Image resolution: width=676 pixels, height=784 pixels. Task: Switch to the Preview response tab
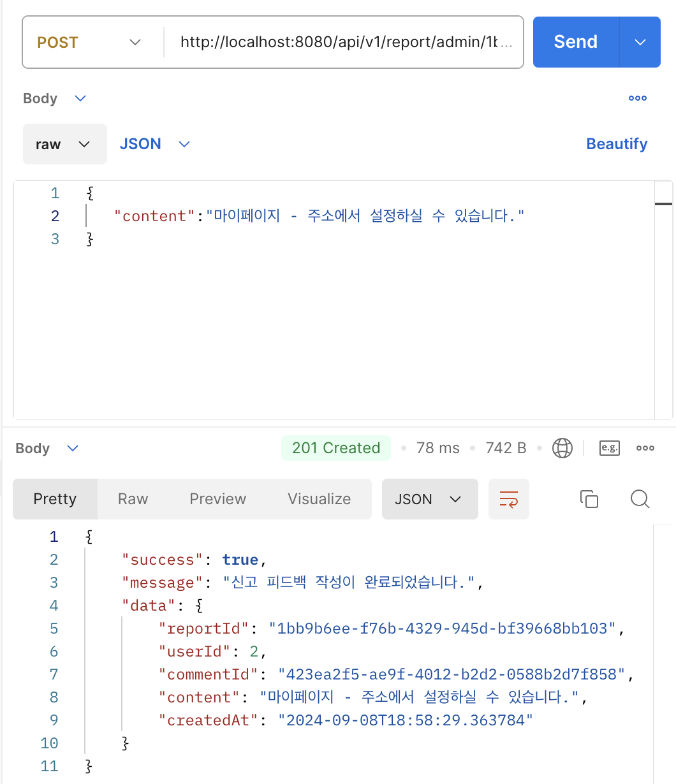(x=217, y=499)
